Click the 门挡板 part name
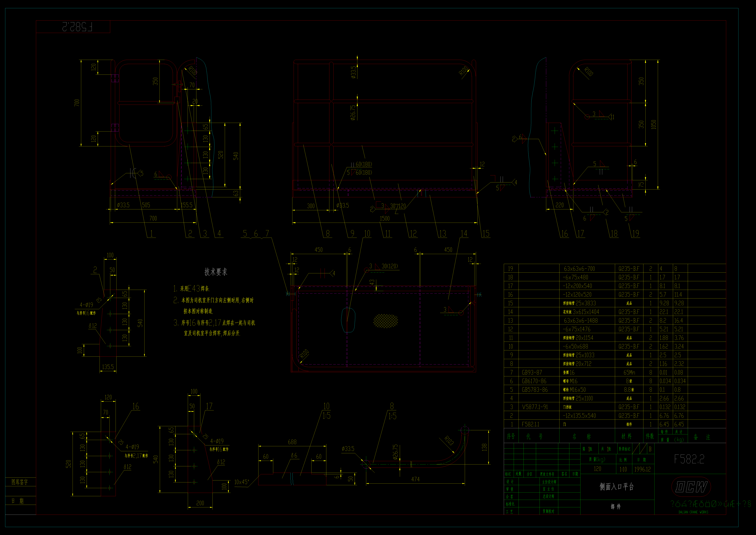The image size is (756, 535). pyautogui.click(x=567, y=407)
